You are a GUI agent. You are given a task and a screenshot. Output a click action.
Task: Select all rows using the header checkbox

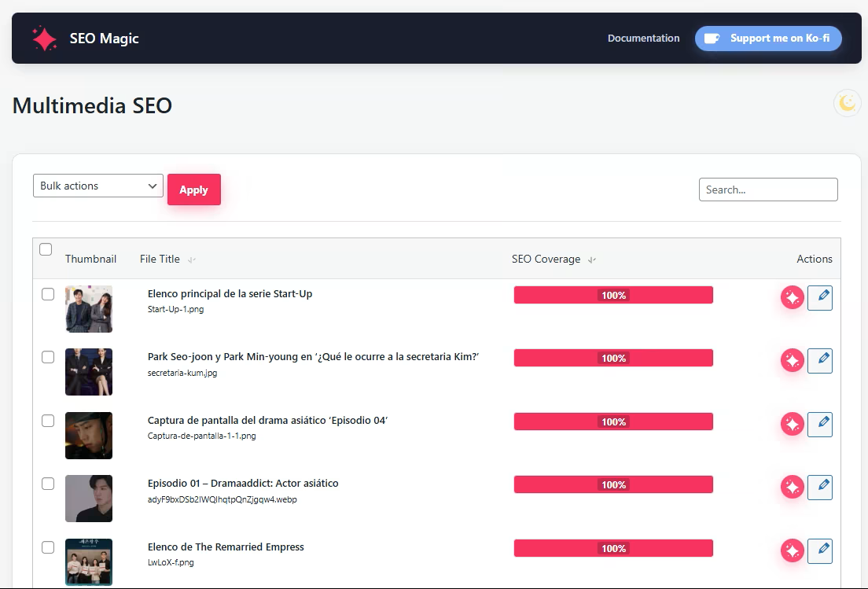(x=46, y=249)
